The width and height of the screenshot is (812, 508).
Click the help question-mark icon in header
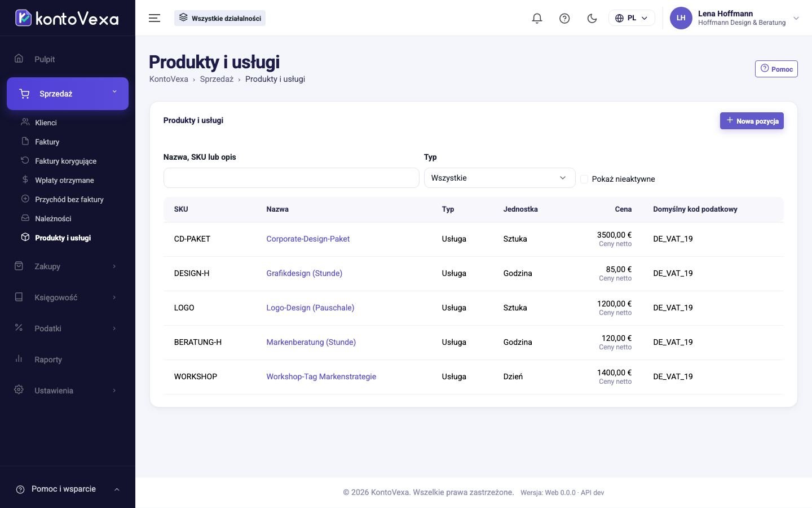click(x=564, y=18)
